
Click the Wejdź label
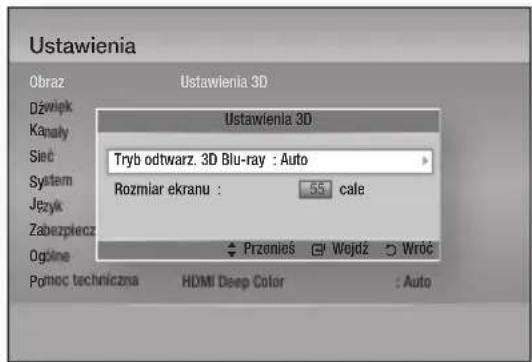tap(350, 249)
